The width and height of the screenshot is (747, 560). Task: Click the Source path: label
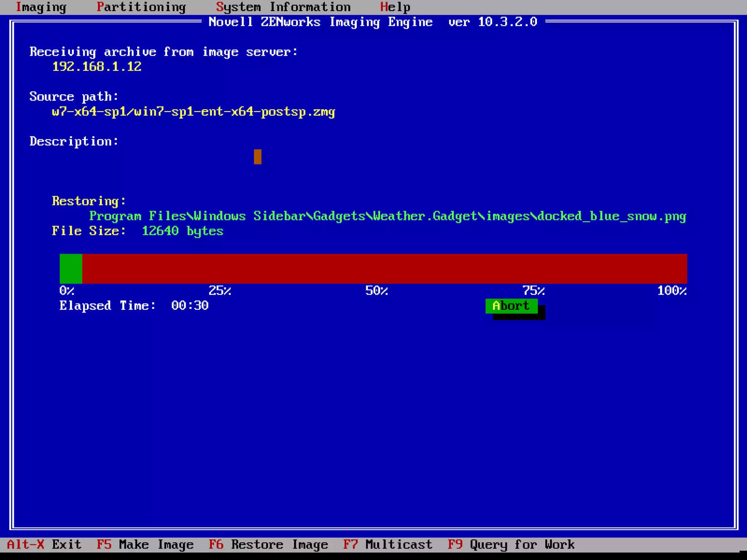(74, 97)
